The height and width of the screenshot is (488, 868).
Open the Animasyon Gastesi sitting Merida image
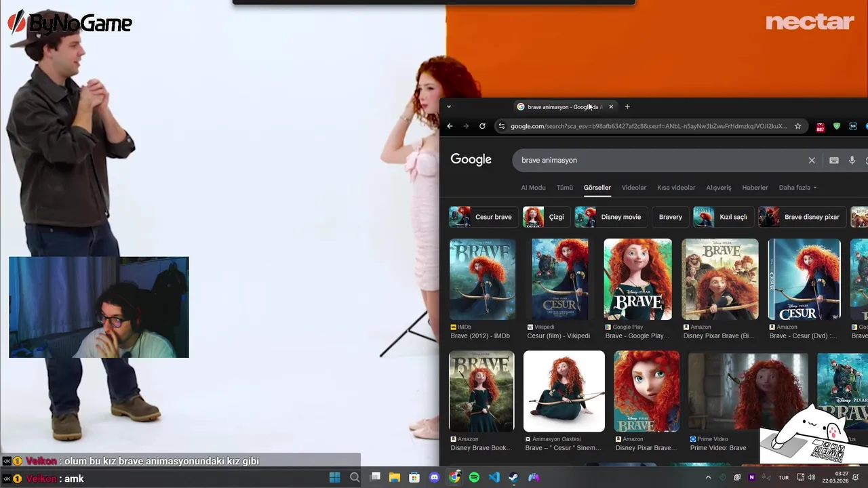(x=564, y=391)
